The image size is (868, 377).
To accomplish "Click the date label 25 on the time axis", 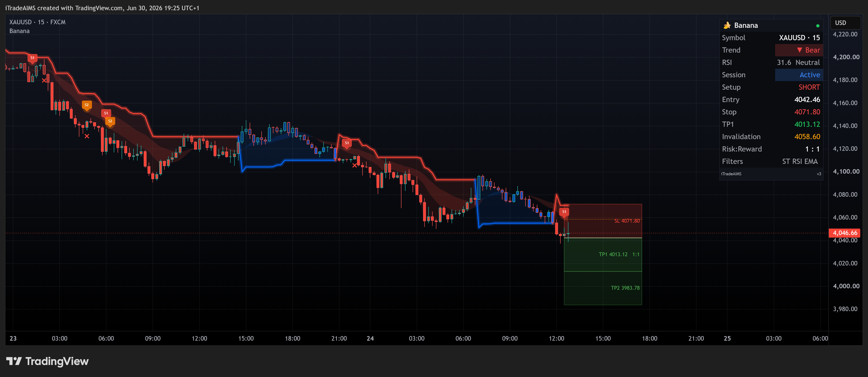I will [727, 338].
